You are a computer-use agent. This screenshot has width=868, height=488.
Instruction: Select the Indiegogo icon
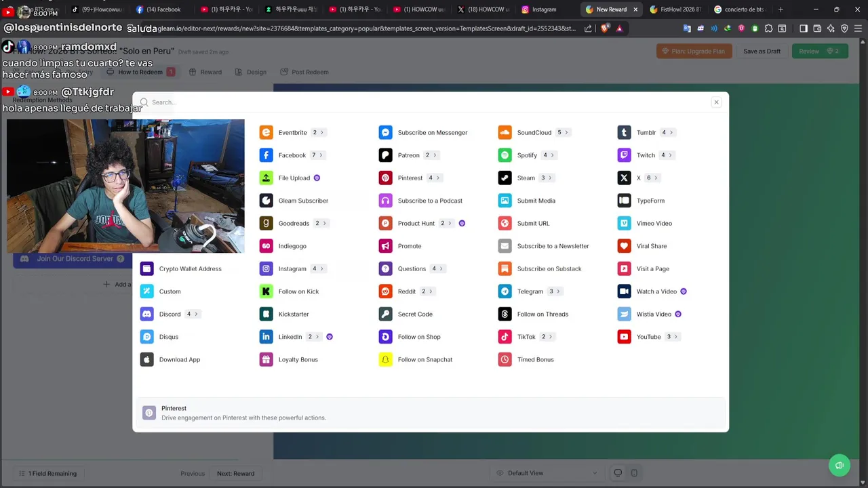click(x=266, y=246)
